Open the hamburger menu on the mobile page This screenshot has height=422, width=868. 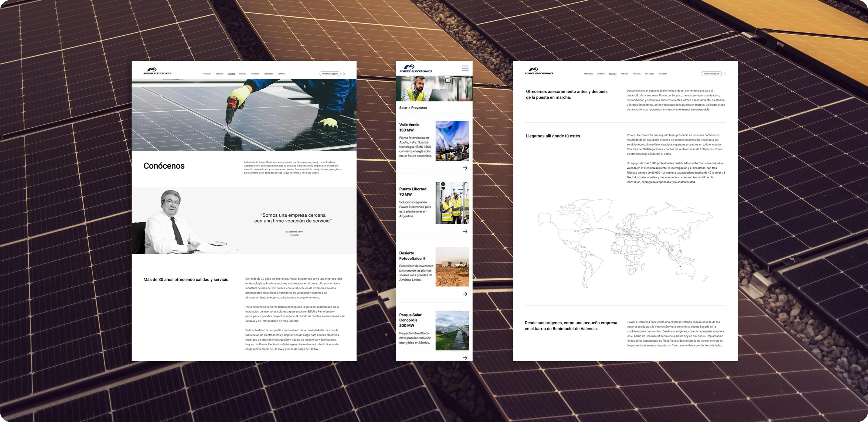point(465,68)
